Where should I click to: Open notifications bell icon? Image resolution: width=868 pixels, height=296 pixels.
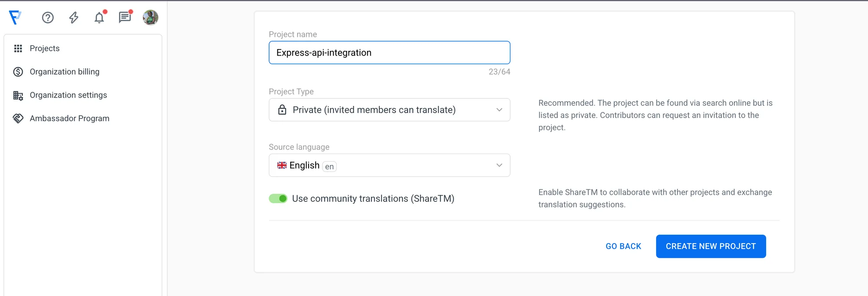point(99,17)
